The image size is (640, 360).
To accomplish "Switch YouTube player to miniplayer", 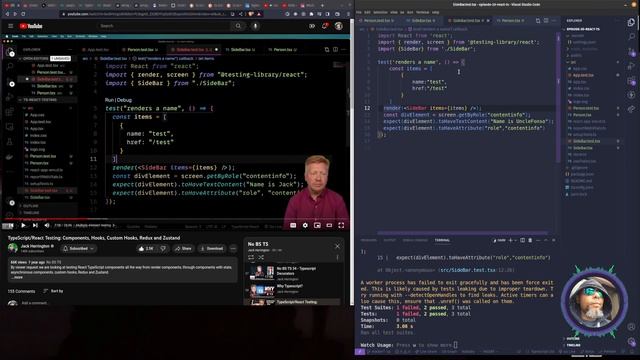I will pos(317,225).
